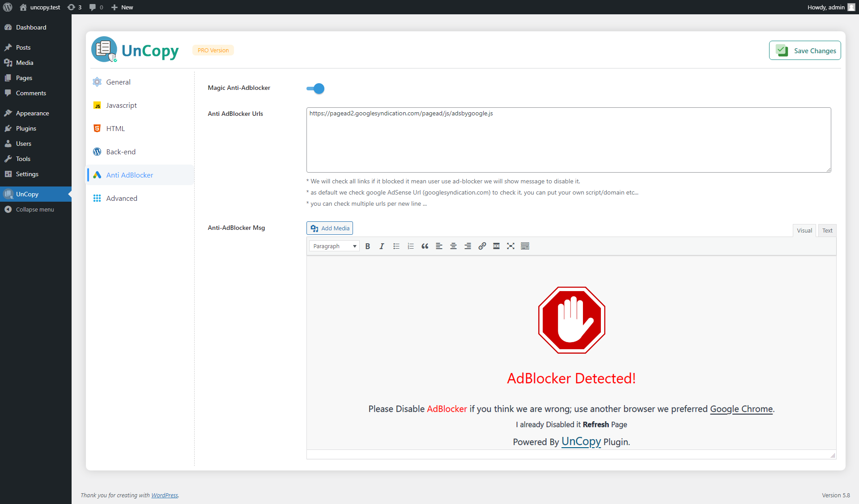This screenshot has height=504, width=859.
Task: Save Changes to the plugin settings
Action: [805, 51]
